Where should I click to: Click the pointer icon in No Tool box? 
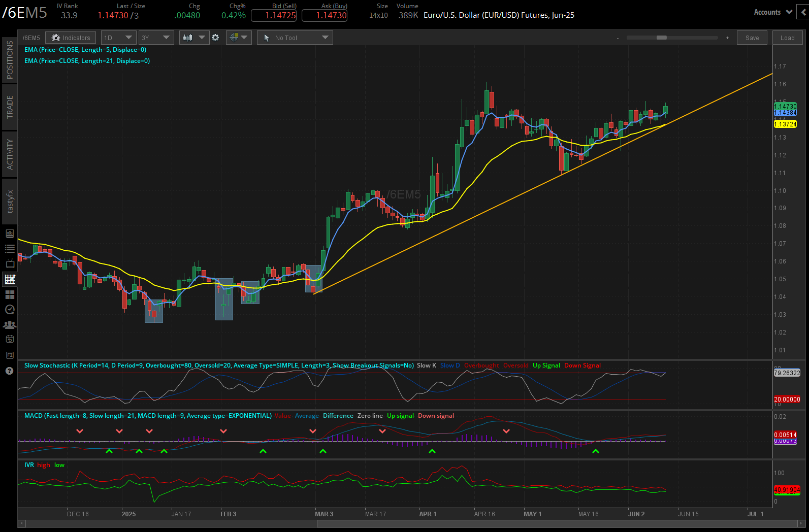pos(267,38)
